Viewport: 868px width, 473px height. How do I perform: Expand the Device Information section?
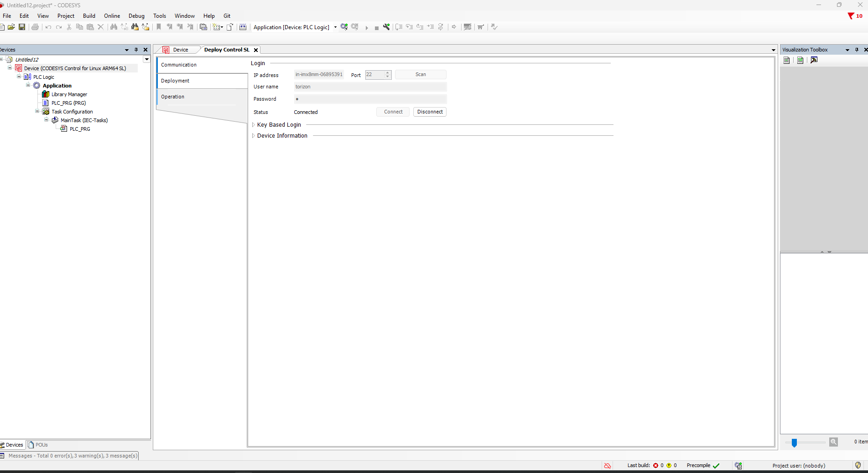pos(254,136)
